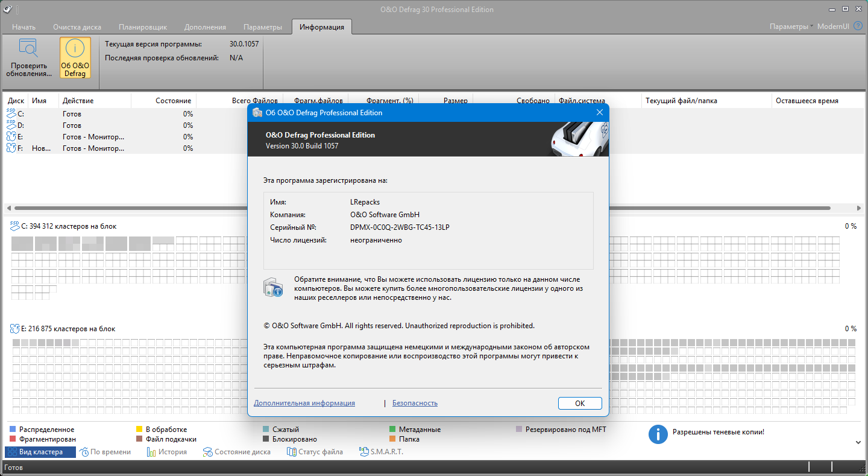Open the История view tab

167,452
